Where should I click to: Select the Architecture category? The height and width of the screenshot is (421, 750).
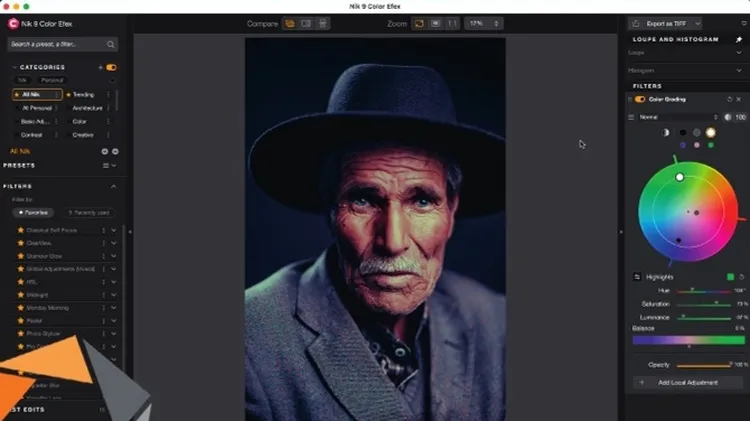(x=87, y=108)
